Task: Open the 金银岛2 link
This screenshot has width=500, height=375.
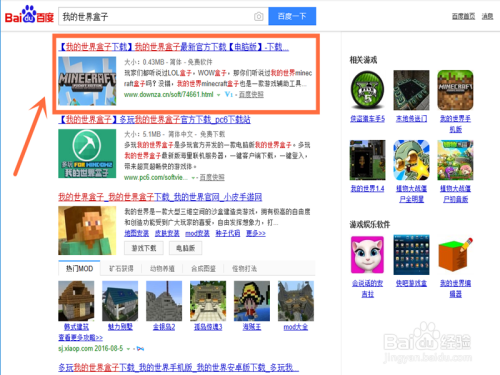Action: click(164, 327)
